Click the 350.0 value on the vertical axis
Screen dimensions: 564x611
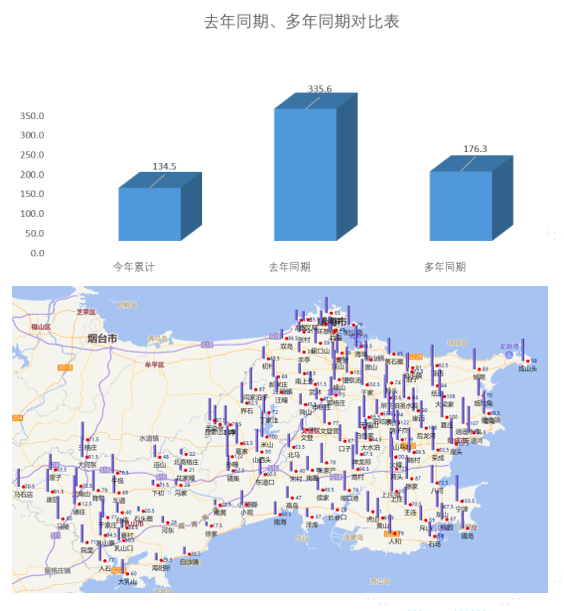[32, 116]
